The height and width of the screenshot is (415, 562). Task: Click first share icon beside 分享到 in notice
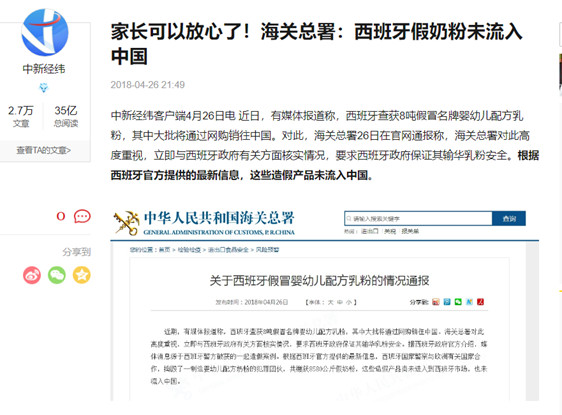coord(436,302)
